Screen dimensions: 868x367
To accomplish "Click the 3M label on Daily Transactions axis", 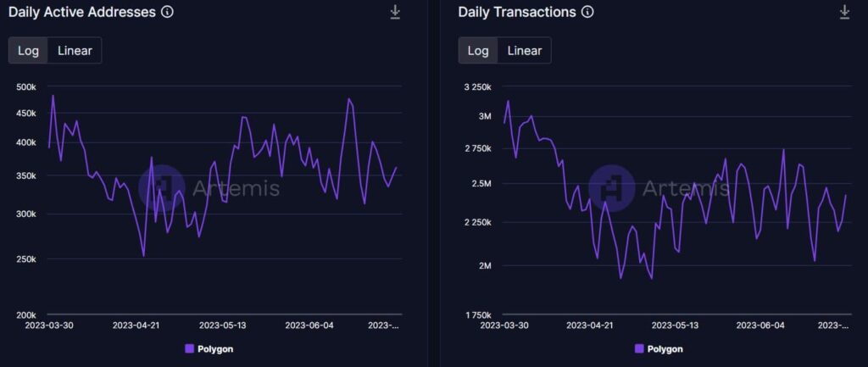I will pyautogui.click(x=484, y=116).
